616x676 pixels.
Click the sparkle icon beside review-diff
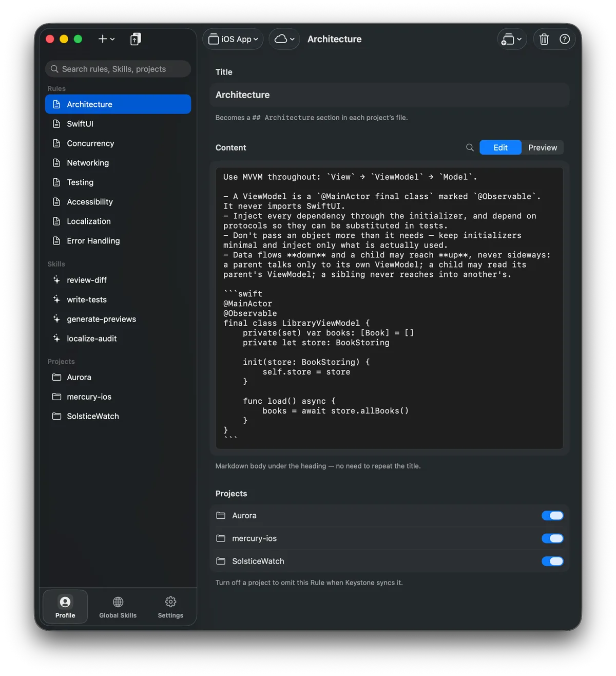pos(56,280)
